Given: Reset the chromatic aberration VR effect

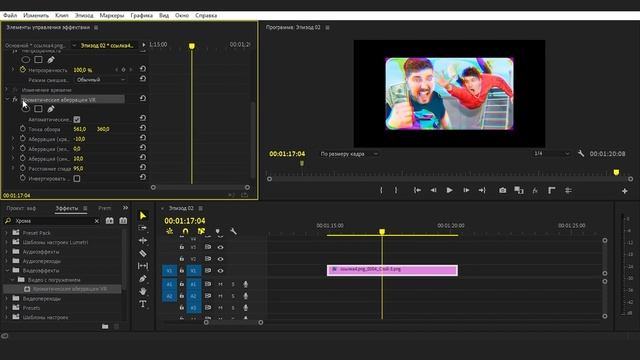Looking at the screenshot, I should pos(142,98).
